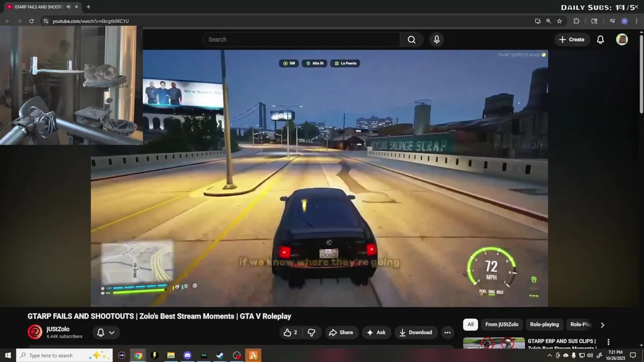Open the jUStZolo channel name link

pos(58,329)
